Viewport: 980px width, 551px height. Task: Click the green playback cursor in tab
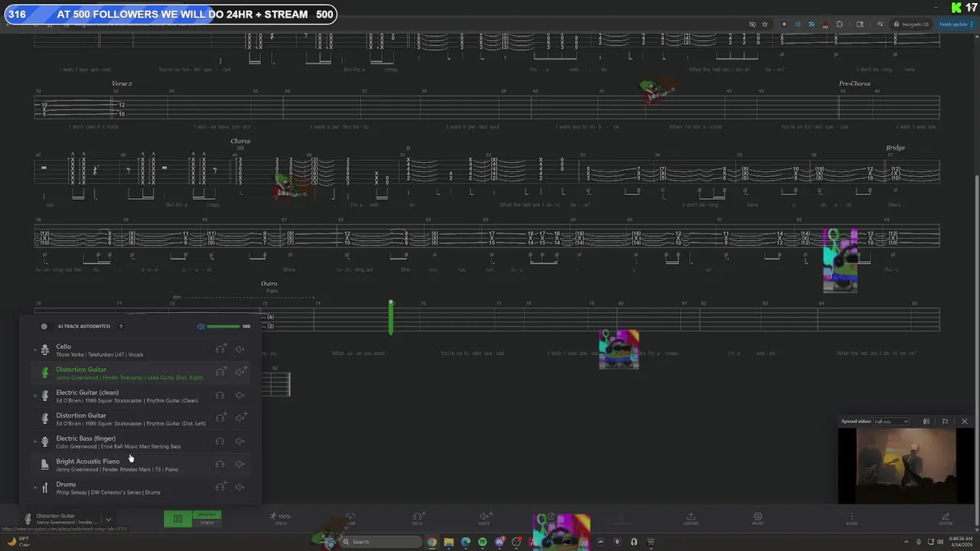(x=390, y=318)
